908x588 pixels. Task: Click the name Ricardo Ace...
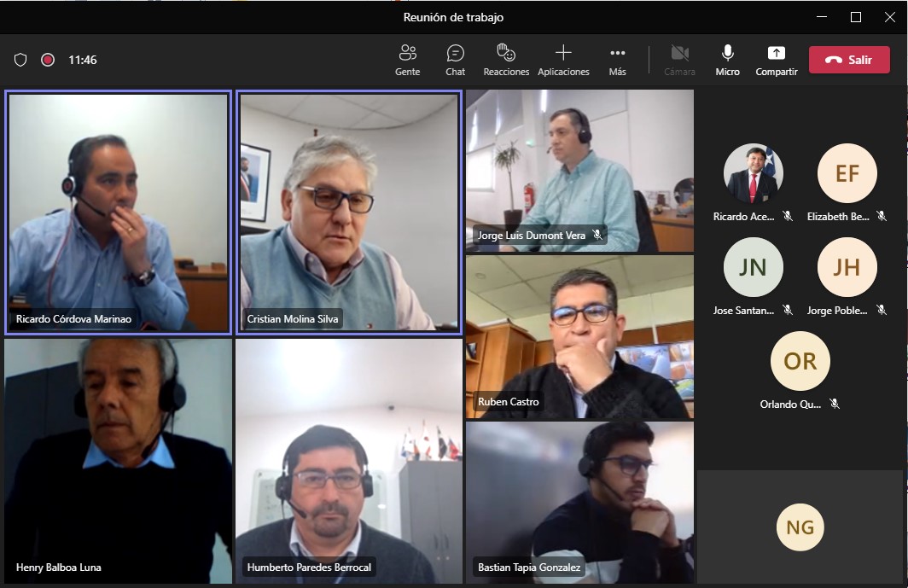[x=743, y=217]
